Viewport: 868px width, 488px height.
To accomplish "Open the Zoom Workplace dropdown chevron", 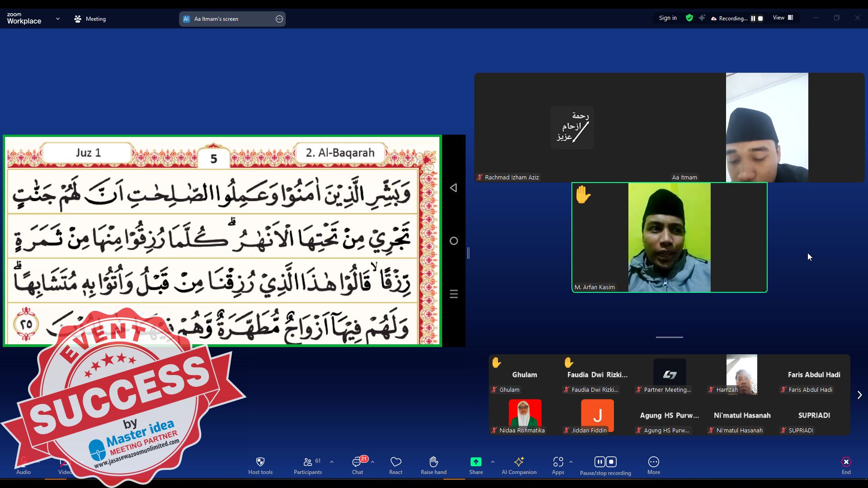I will (57, 19).
